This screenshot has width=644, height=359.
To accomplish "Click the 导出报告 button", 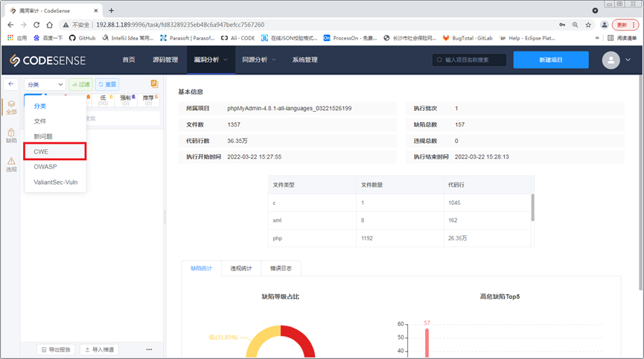I will click(56, 349).
